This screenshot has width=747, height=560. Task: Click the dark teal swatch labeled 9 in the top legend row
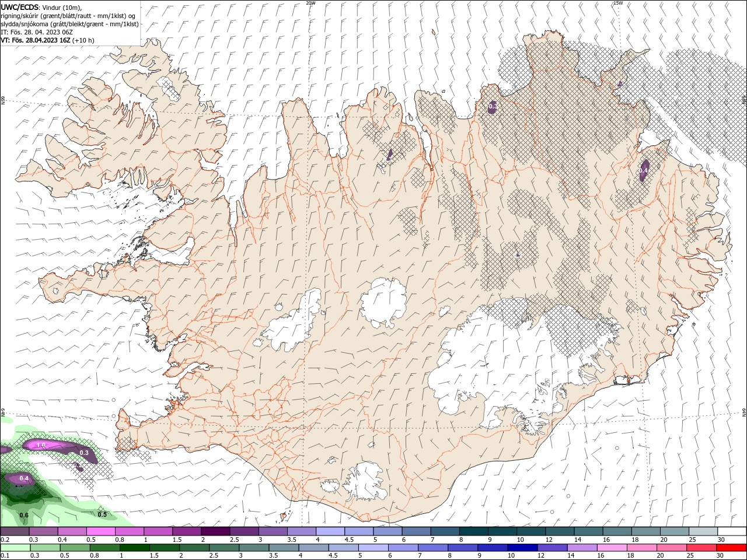(x=502, y=531)
